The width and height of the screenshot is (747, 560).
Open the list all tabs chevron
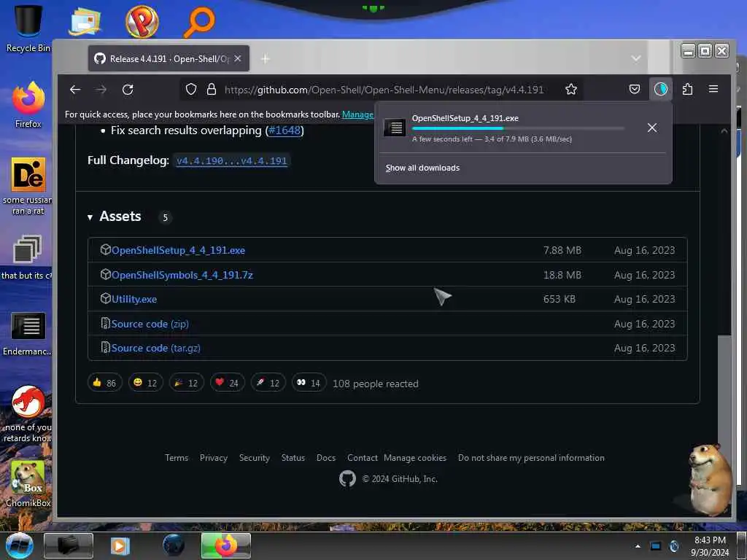635,58
